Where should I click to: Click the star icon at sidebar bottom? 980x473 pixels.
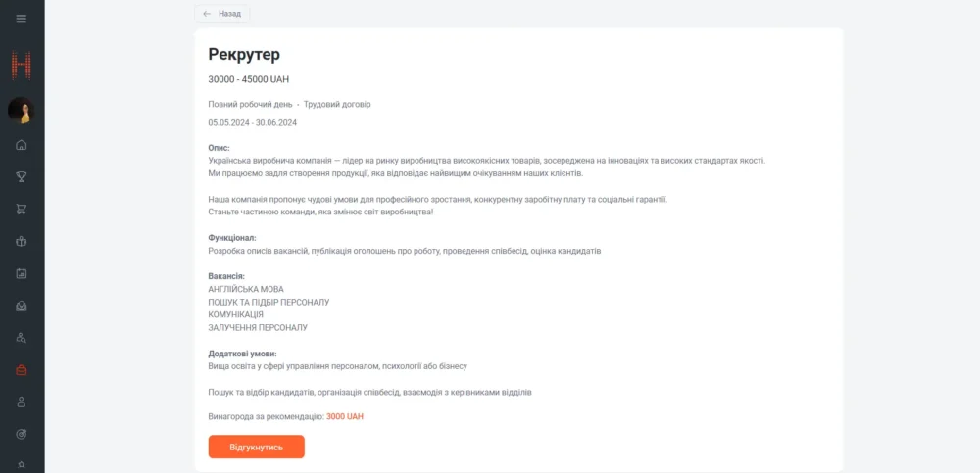22,463
